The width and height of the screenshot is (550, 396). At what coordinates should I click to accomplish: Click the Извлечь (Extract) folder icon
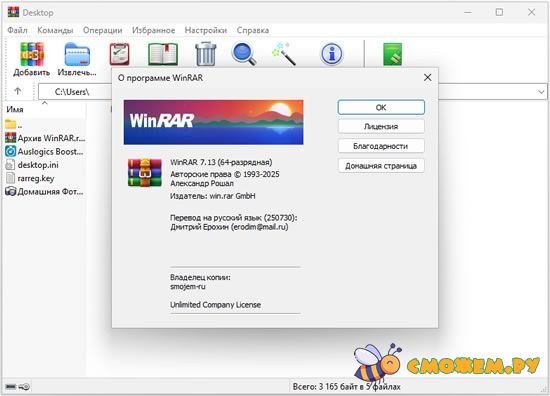click(77, 54)
